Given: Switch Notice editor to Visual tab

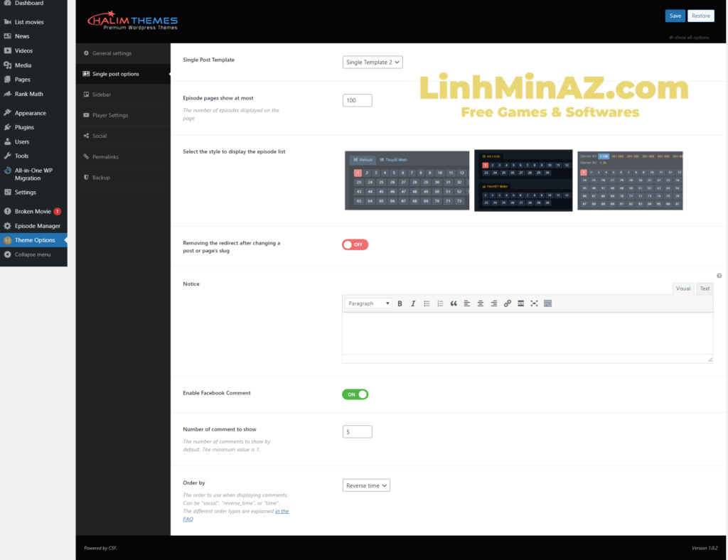Looking at the screenshot, I should [x=683, y=289].
